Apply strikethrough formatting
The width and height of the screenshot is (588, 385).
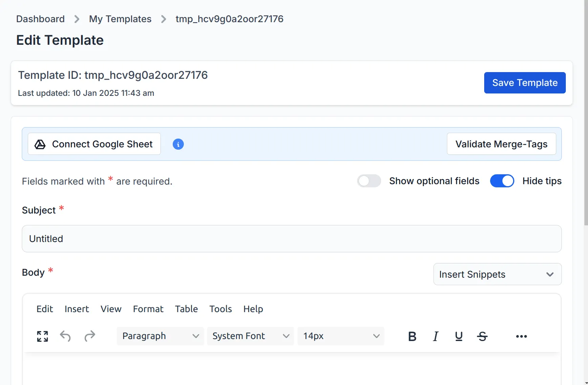click(483, 336)
